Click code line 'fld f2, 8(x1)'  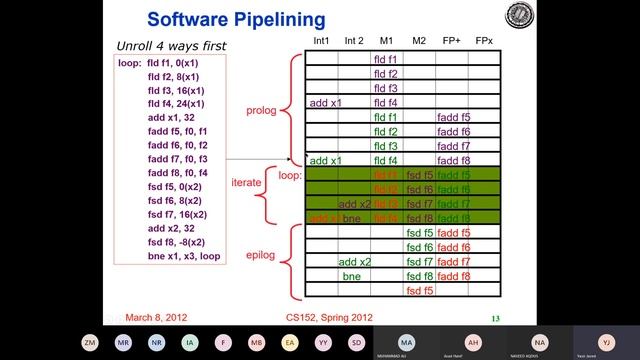point(173,77)
